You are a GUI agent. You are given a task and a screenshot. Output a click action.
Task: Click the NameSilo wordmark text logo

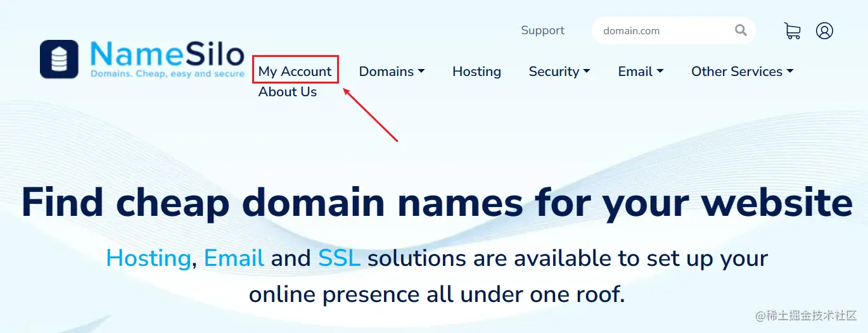[167, 60]
